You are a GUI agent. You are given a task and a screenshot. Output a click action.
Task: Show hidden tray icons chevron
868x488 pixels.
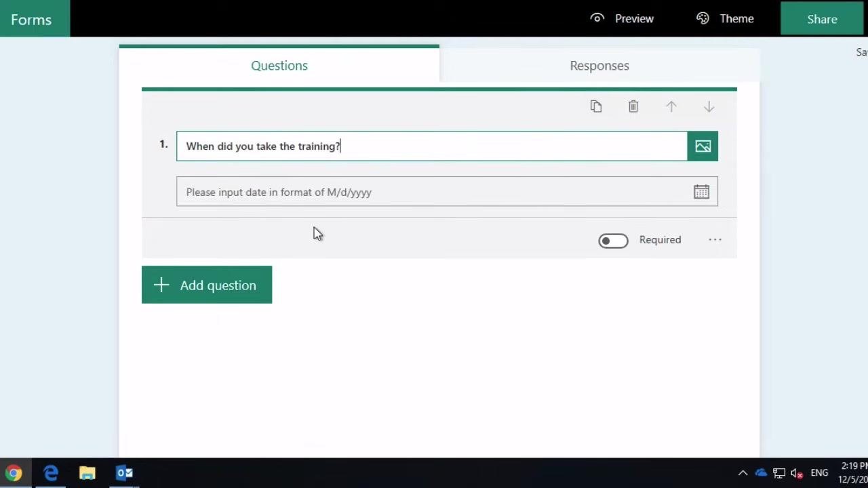tap(743, 473)
